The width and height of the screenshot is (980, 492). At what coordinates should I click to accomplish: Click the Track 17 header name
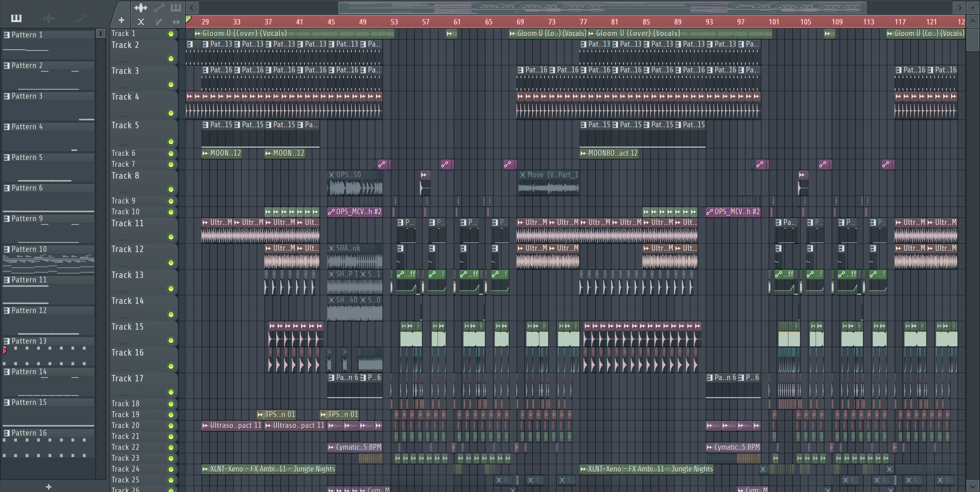click(128, 379)
